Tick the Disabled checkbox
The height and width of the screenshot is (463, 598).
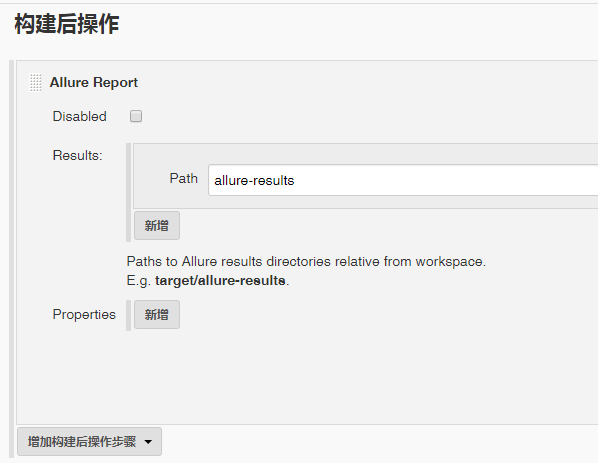(136, 116)
